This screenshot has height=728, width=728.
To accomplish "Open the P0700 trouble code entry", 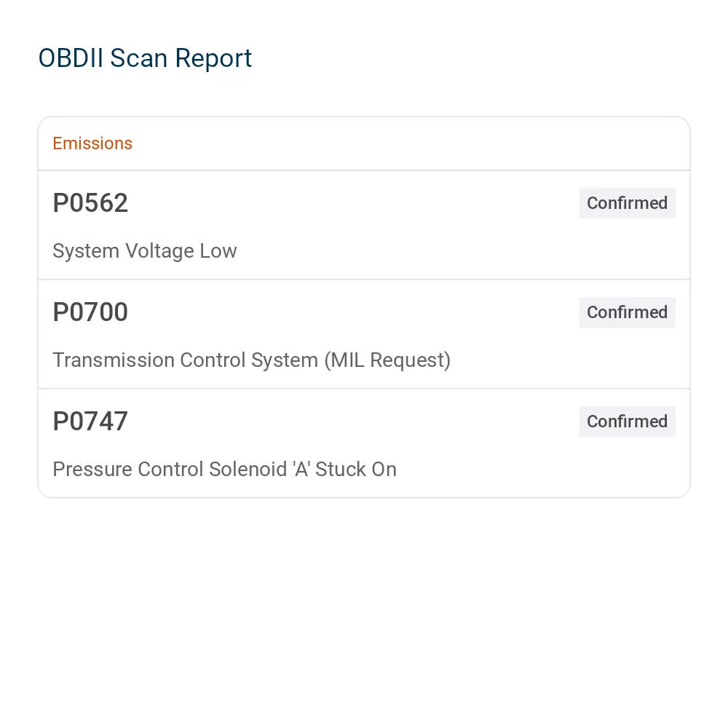I will pyautogui.click(x=364, y=334).
